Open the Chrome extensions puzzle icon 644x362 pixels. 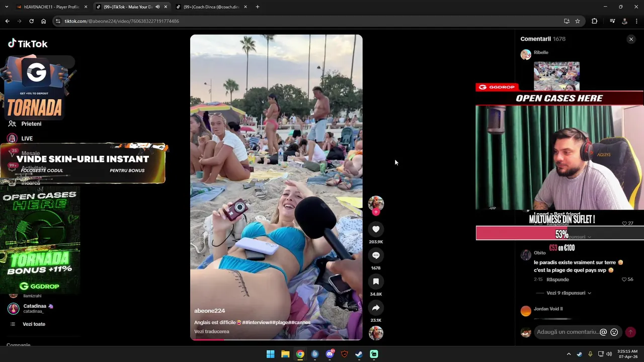tap(595, 21)
